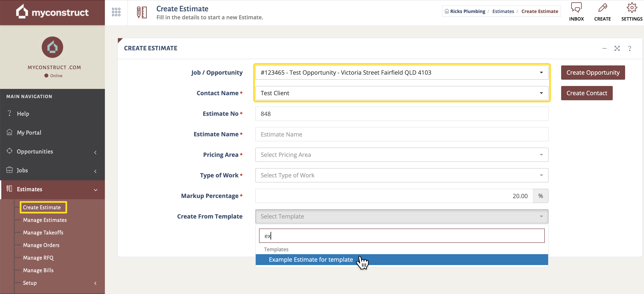Click the Markup Percentage field

pos(394,196)
